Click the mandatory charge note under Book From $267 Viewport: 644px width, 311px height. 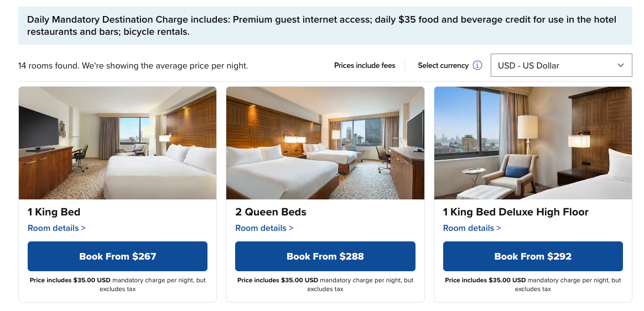click(x=117, y=284)
